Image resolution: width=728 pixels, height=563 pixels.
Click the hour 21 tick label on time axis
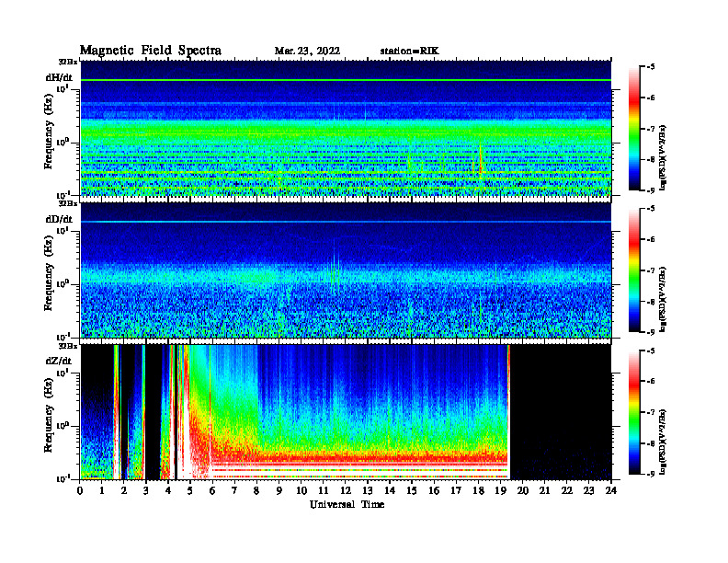tap(544, 490)
